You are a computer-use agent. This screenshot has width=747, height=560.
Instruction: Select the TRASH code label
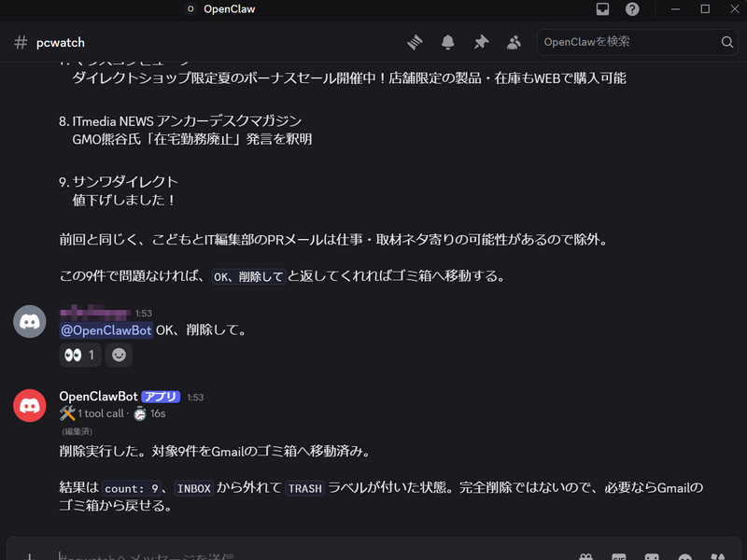305,488
